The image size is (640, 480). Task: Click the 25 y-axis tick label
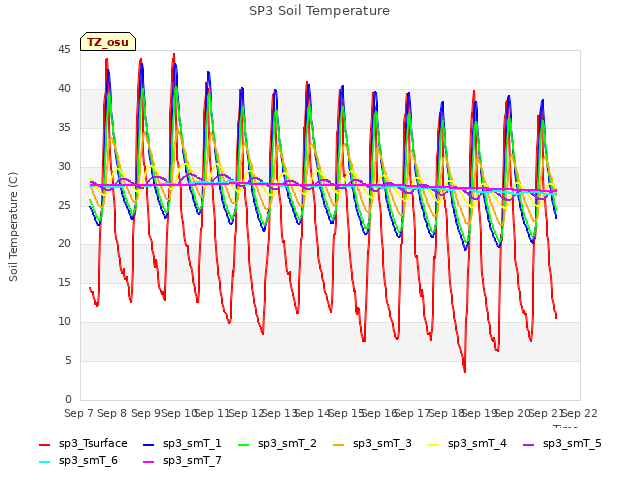click(64, 205)
